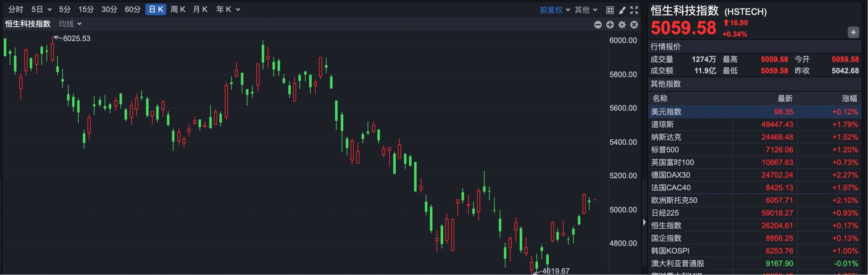Image resolution: width=868 pixels, height=275 pixels.
Task: Zoom in the chart with plus icon
Action: (610, 25)
